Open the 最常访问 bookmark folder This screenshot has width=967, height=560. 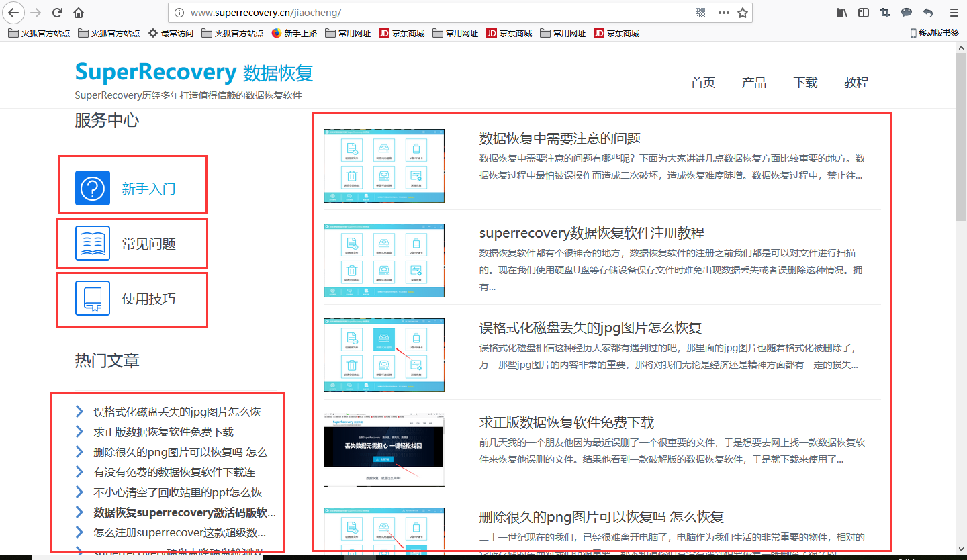tap(171, 33)
